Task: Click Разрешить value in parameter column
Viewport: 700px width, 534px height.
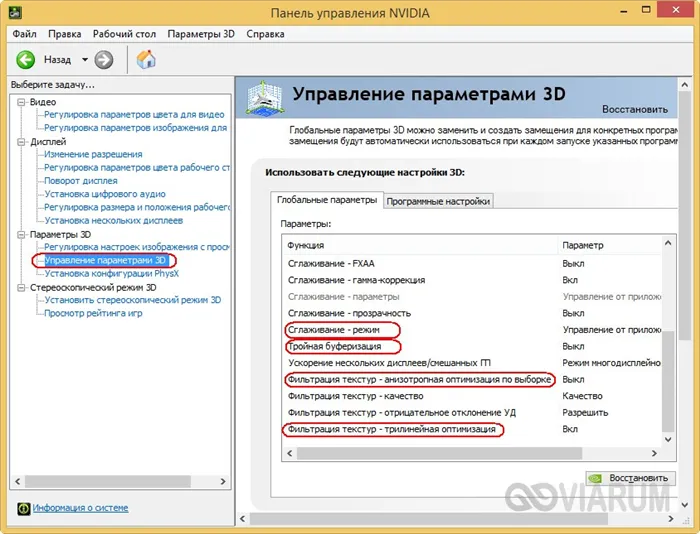Action: coord(585,413)
